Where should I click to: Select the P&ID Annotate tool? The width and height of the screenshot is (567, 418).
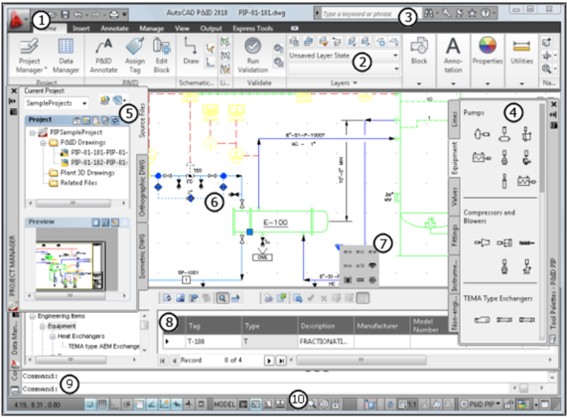[104, 56]
